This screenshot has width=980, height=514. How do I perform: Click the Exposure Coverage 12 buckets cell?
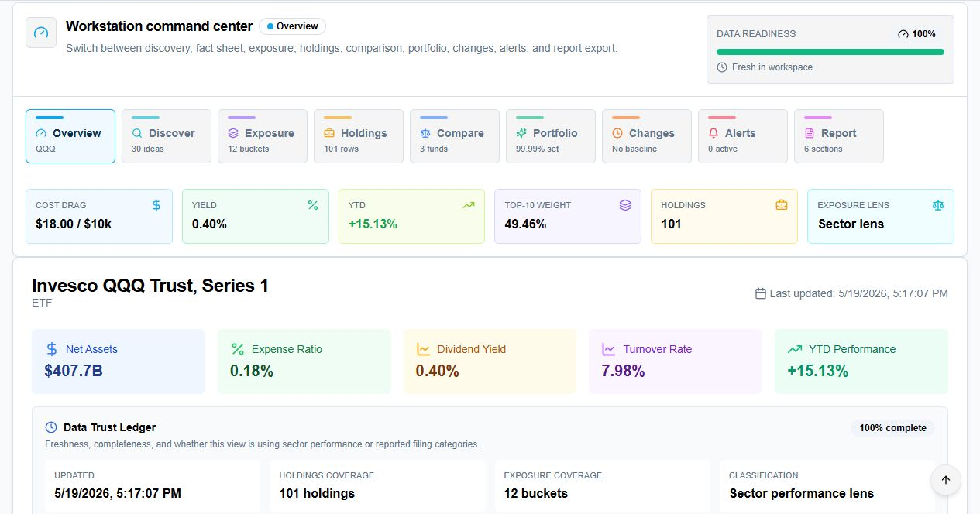(x=603, y=485)
